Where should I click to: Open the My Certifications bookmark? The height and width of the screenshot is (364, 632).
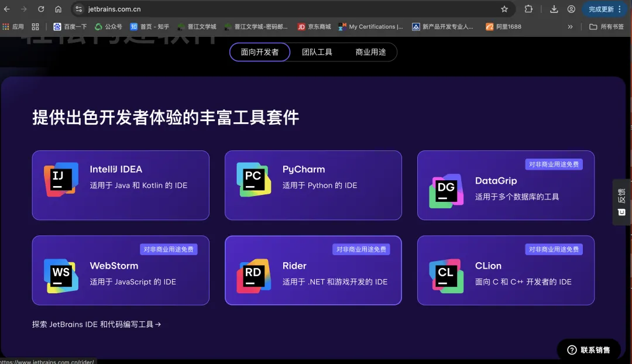point(371,26)
